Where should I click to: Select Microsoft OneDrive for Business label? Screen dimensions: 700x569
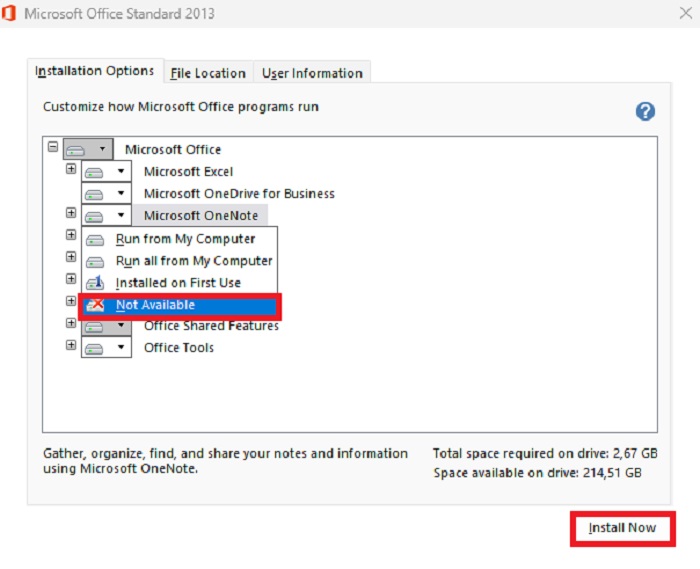239,194
